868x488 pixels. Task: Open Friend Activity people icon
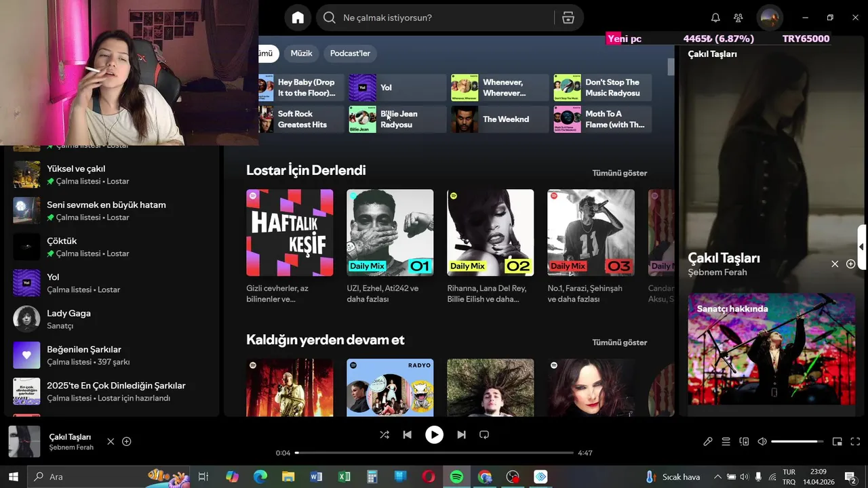(738, 18)
